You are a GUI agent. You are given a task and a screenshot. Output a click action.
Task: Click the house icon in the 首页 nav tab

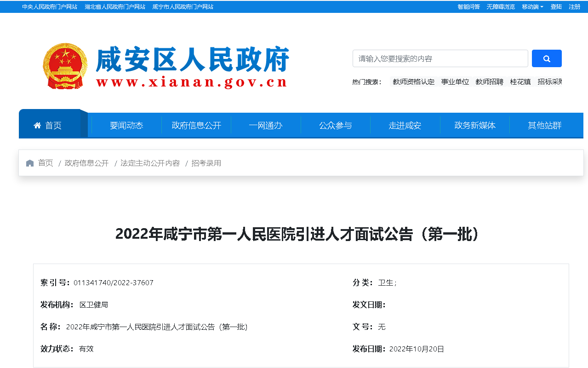point(37,125)
